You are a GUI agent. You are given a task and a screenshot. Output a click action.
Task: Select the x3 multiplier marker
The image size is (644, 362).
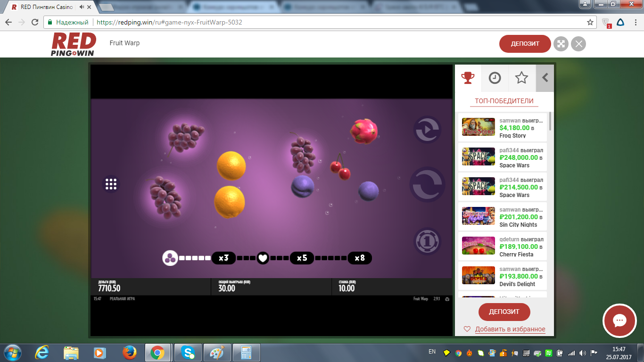223,258
